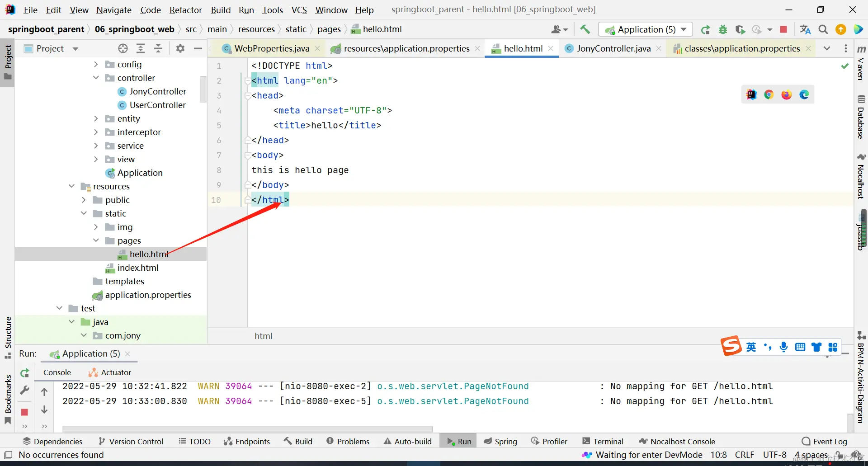Collapse the pages folder
Viewport: 868px width, 466px height.
(x=96, y=240)
